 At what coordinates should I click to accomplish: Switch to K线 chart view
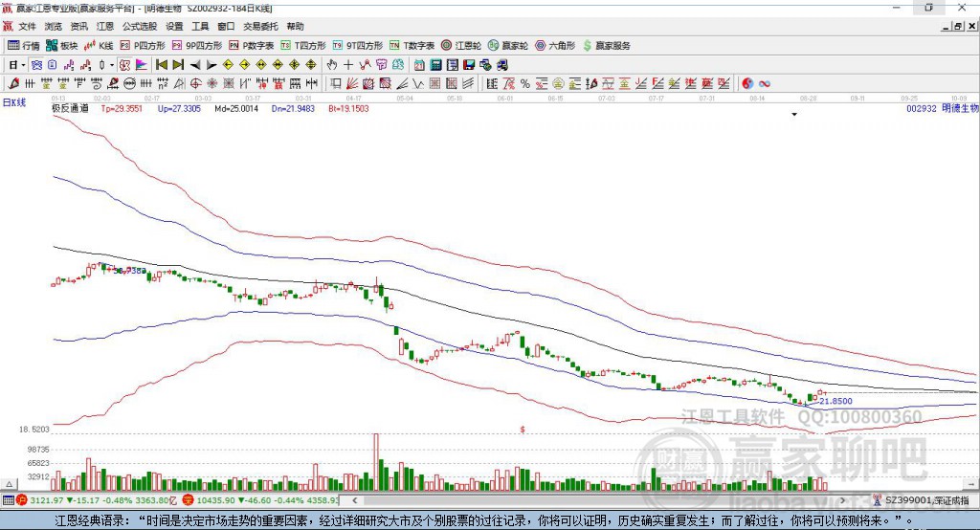[x=99, y=46]
